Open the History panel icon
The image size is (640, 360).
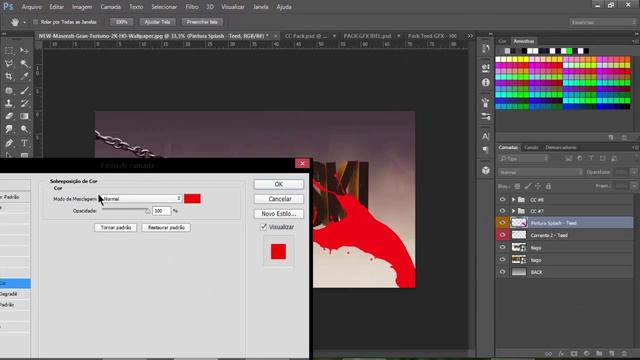[x=486, y=49]
